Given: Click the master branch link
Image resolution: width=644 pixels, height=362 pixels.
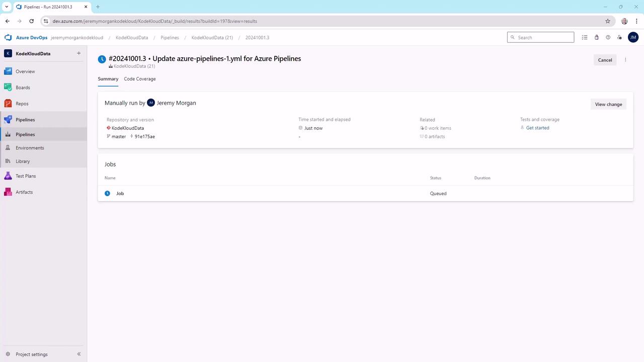Looking at the screenshot, I should click(x=119, y=137).
